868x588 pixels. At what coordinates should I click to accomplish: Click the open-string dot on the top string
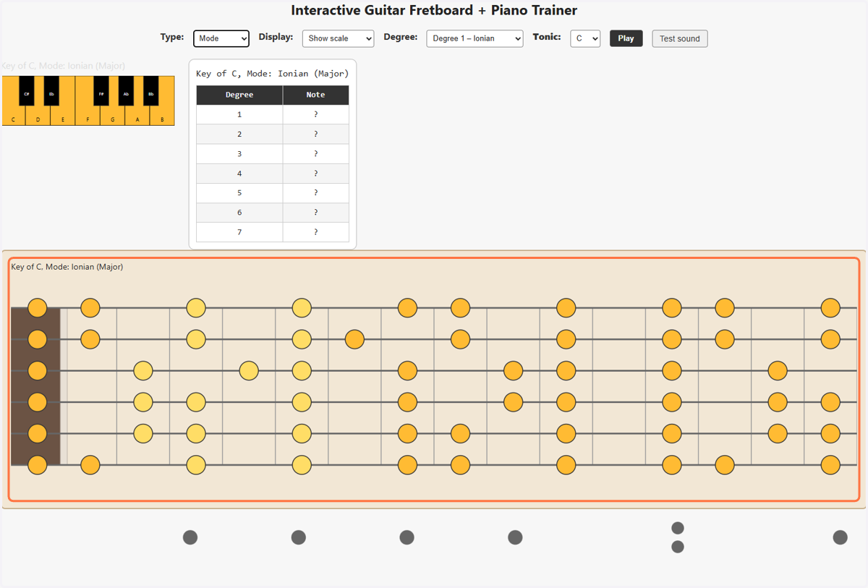(37, 307)
